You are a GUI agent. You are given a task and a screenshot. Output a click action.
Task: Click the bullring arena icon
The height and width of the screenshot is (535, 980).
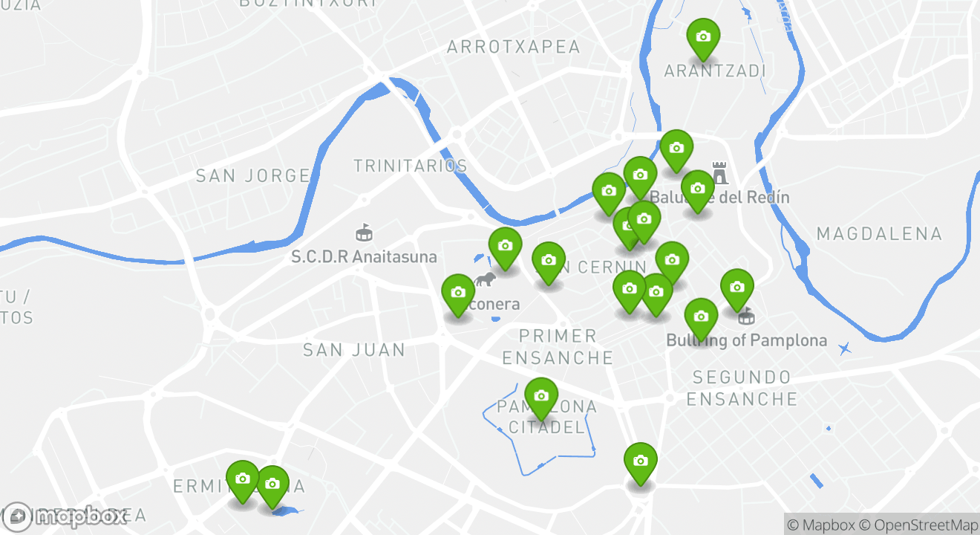point(746,317)
